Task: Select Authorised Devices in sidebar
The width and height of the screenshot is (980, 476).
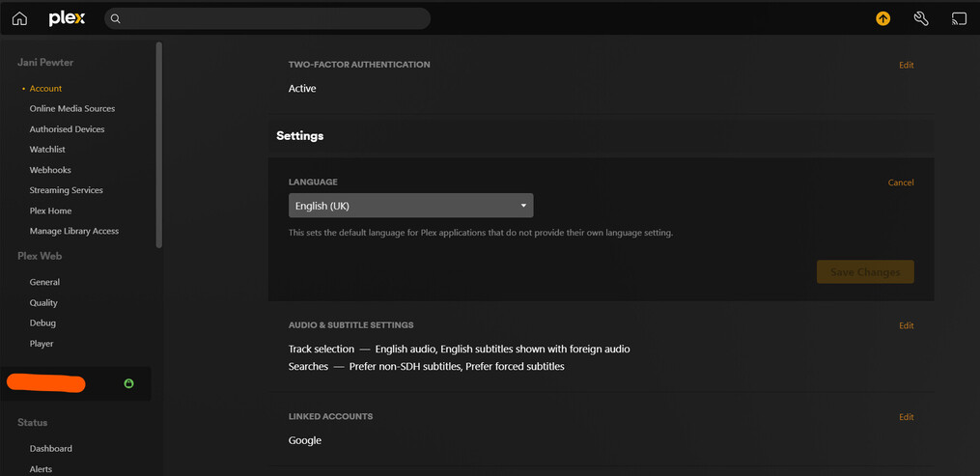Action: [67, 129]
